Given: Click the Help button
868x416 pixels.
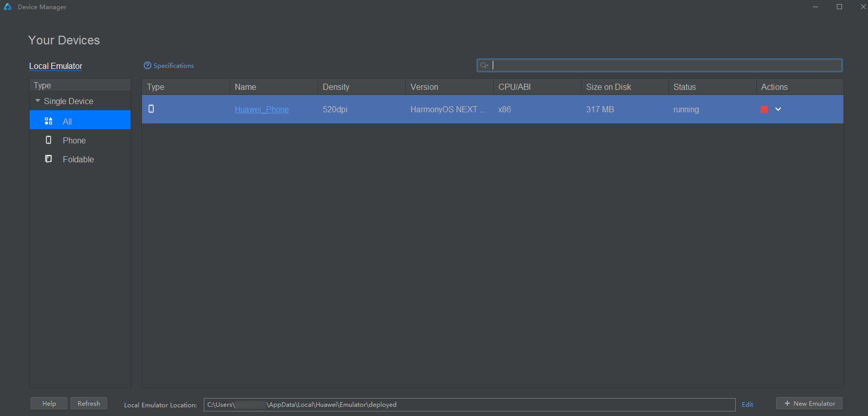Looking at the screenshot, I should (49, 403).
